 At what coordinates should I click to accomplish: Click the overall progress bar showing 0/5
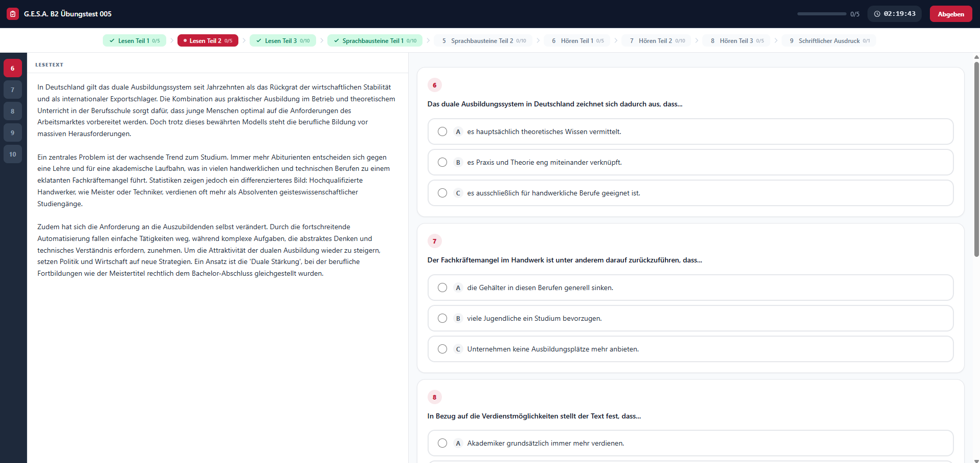pyautogui.click(x=821, y=14)
